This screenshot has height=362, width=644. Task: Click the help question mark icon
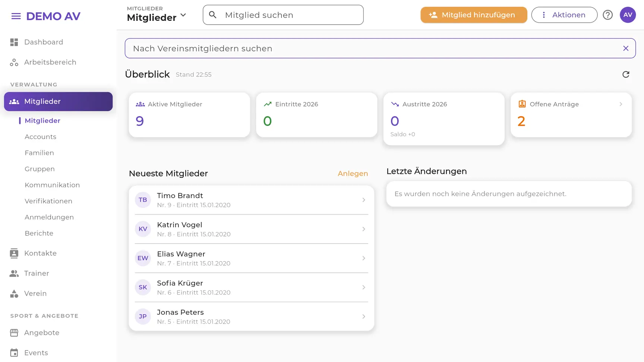(608, 15)
